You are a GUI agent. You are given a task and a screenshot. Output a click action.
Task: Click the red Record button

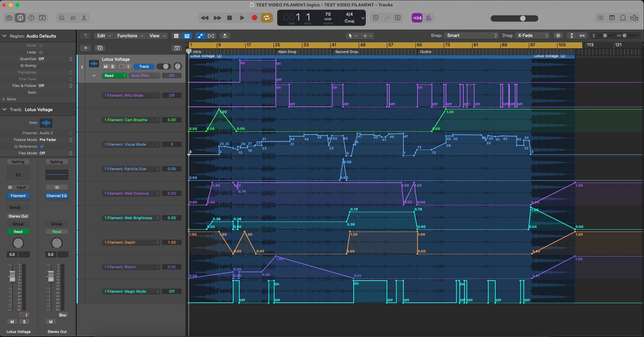tap(254, 18)
